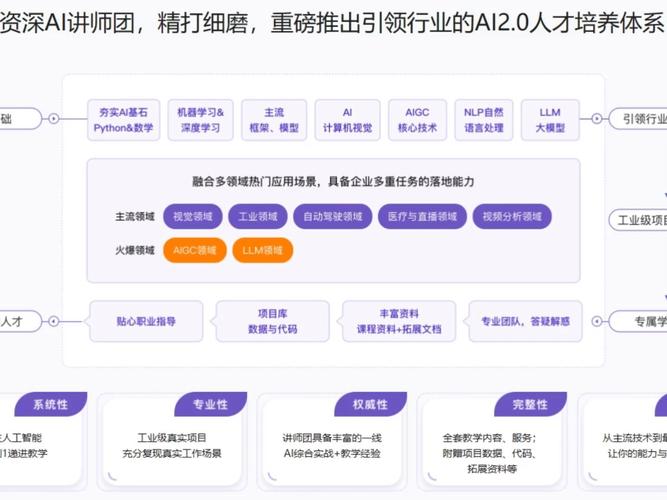Click the circle icon beside LLM大模型
Viewport: 667px width, 500px height.
pos(597,119)
